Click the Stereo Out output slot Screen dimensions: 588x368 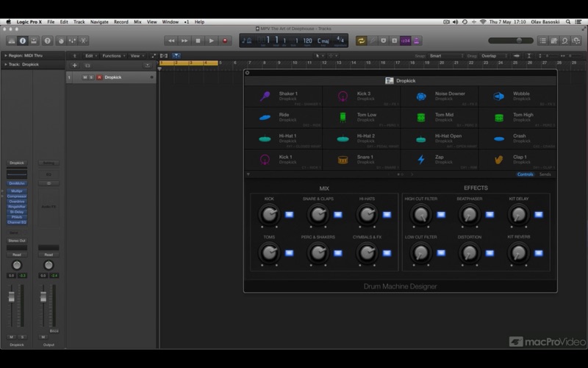pos(17,241)
